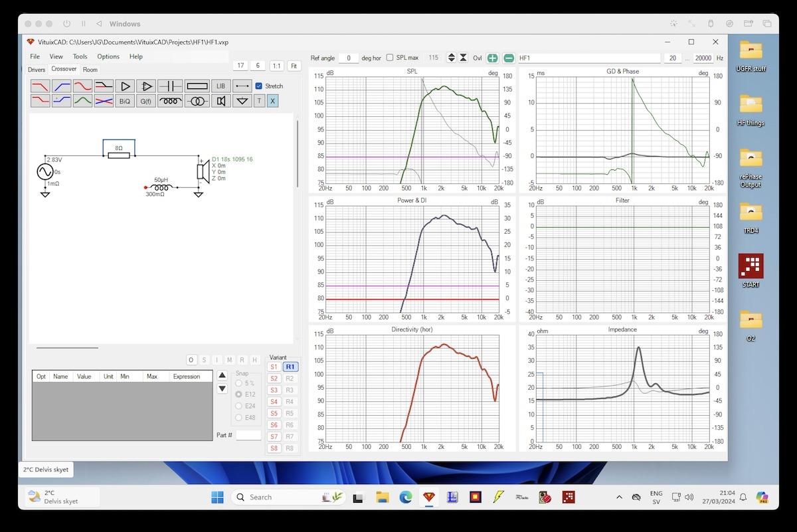Image resolution: width=797 pixels, height=532 pixels.
Task: Select variant S1 button
Action: [x=274, y=367]
